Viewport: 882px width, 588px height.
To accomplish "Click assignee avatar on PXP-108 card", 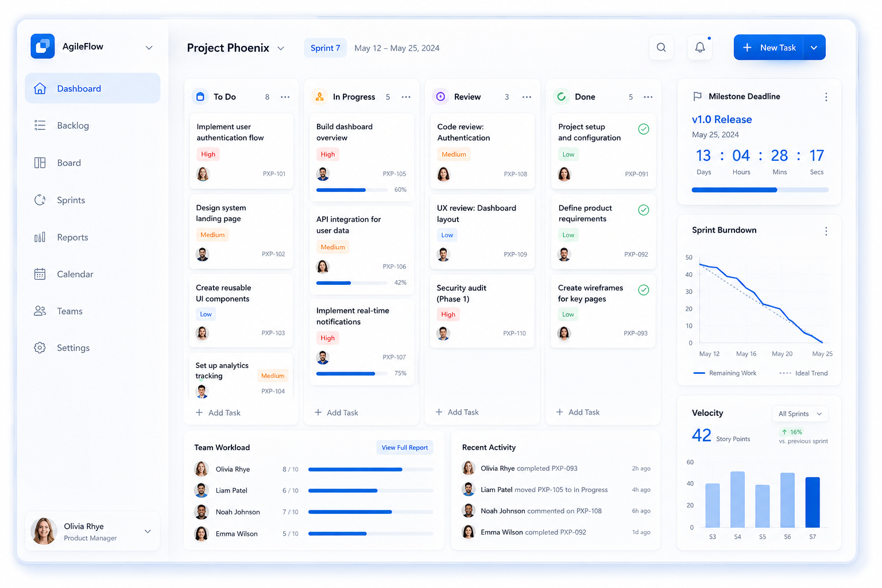I will (444, 174).
